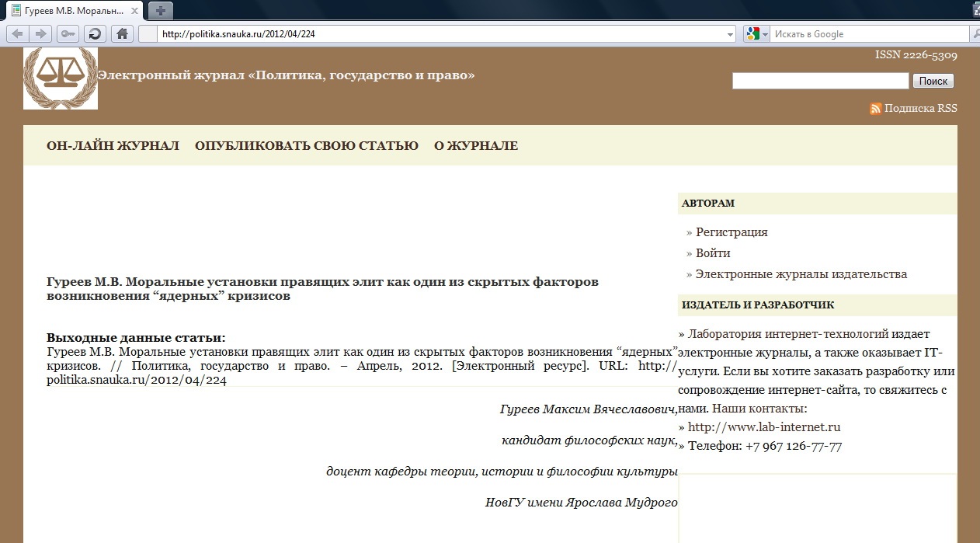This screenshot has height=543, width=980.
Task: Open the ОН-ЛАЙН ЖУРНАЛ menu item
Action: pos(113,146)
